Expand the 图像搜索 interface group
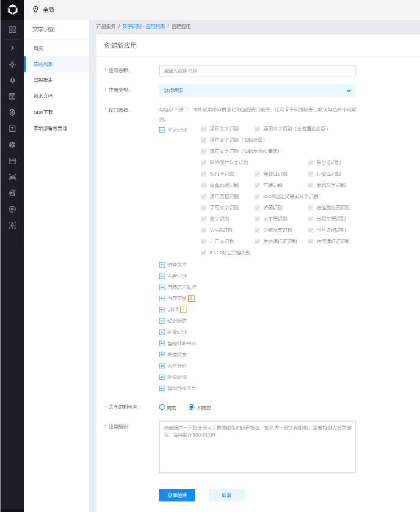420x512 pixels. [162, 354]
